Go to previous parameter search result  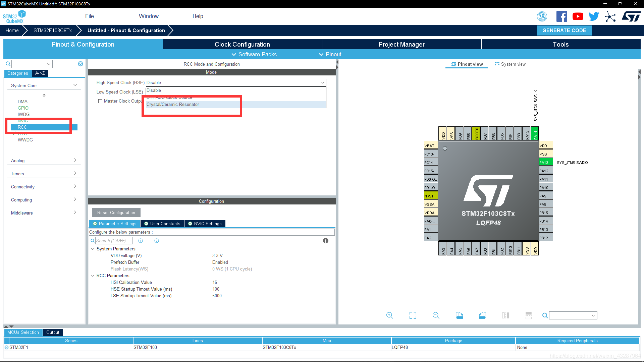click(141, 241)
